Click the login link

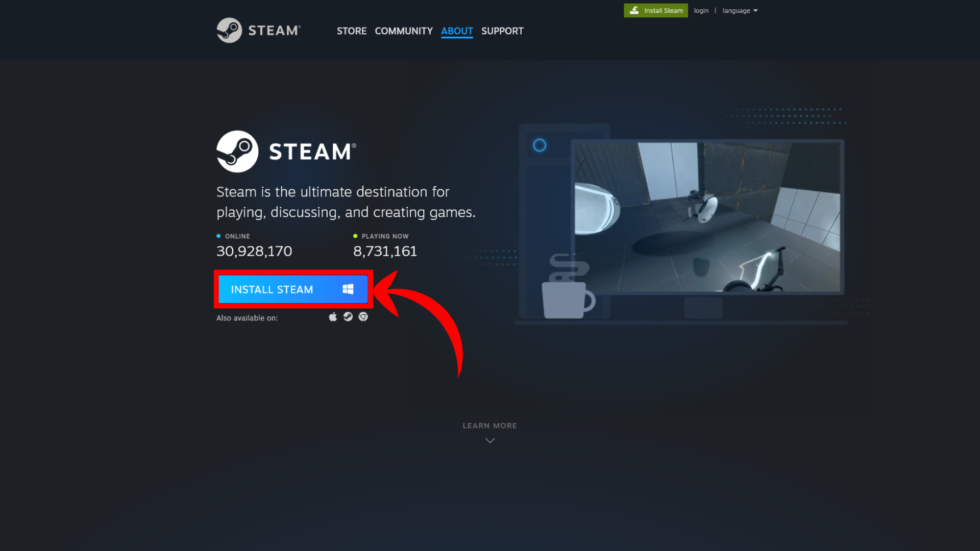click(x=701, y=11)
